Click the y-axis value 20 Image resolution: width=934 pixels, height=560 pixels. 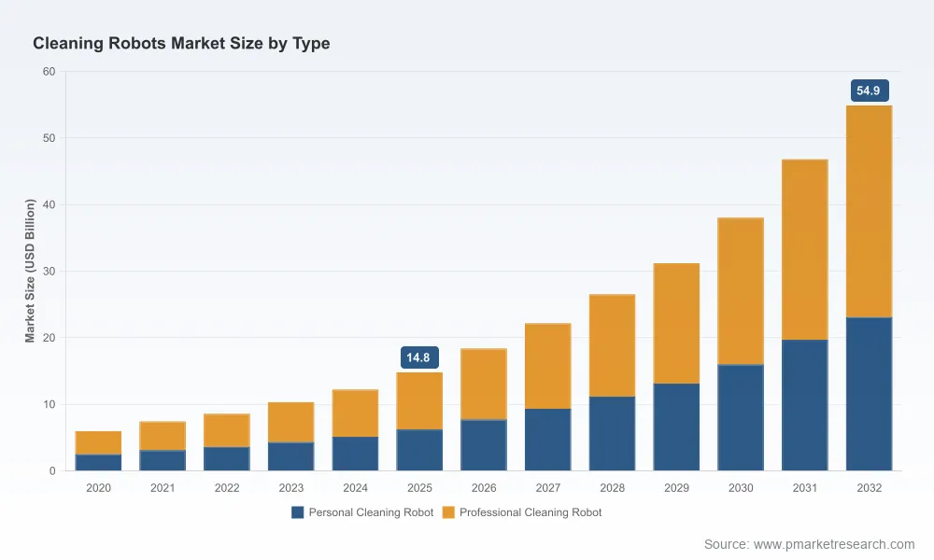click(x=49, y=338)
